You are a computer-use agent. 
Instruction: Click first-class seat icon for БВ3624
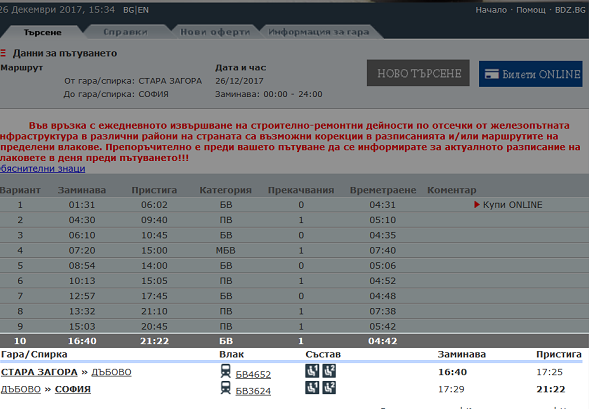click(x=312, y=388)
